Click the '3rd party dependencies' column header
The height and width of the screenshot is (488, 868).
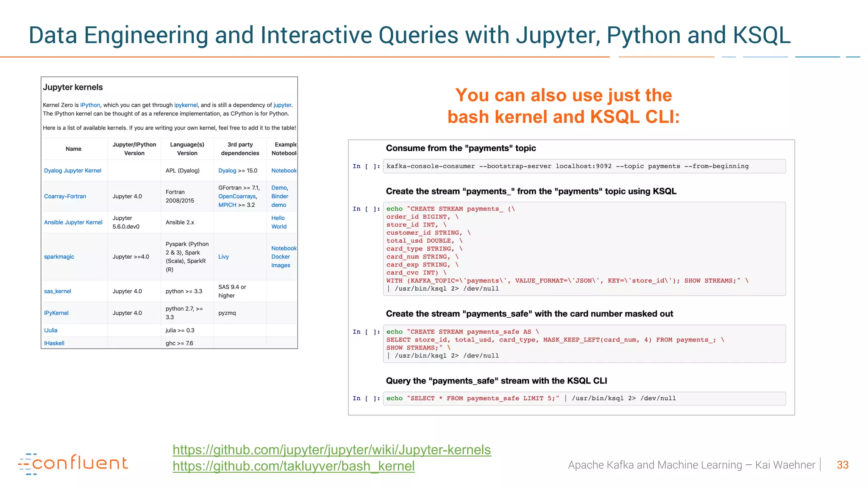(x=240, y=149)
